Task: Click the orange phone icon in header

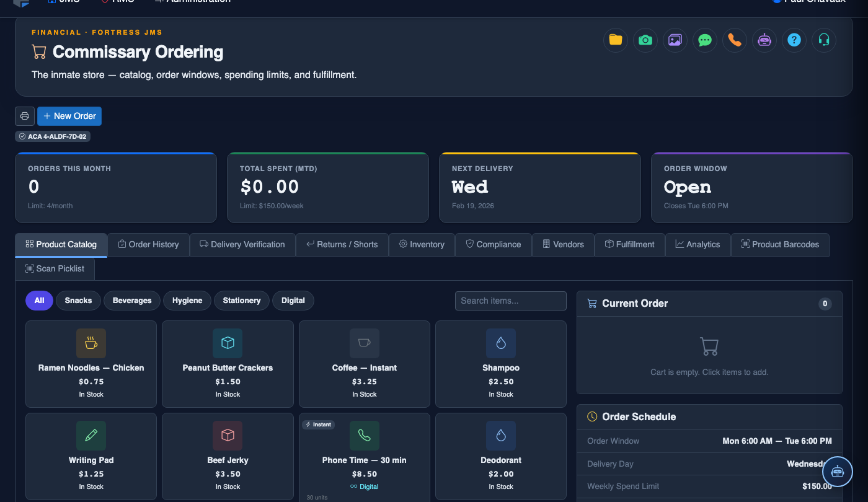Action: [x=734, y=40]
